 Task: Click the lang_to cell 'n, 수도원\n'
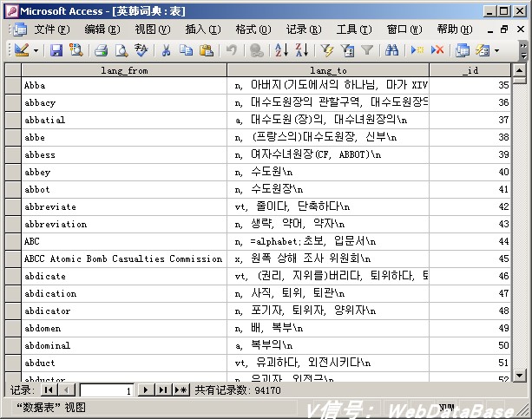click(x=328, y=172)
